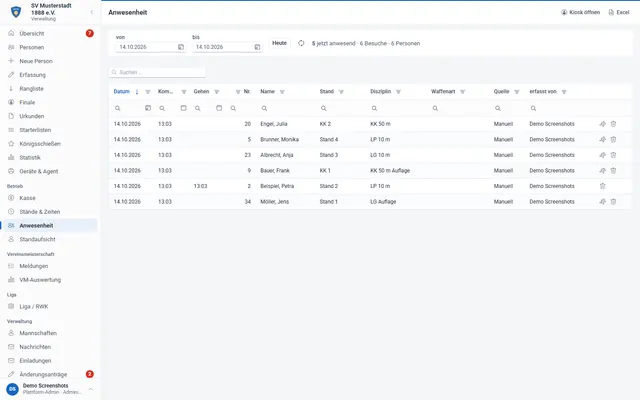Check out Möller, Jens with the leave icon
This screenshot has width=640, height=400.
click(602, 202)
